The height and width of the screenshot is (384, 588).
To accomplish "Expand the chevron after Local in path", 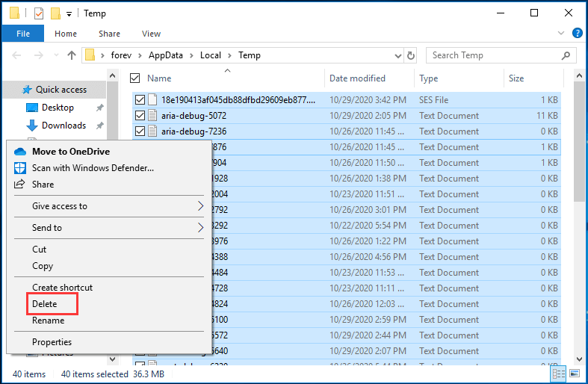I will [x=230, y=55].
